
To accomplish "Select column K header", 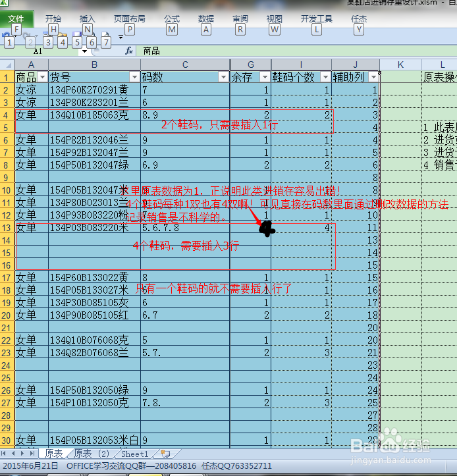I will pos(400,65).
